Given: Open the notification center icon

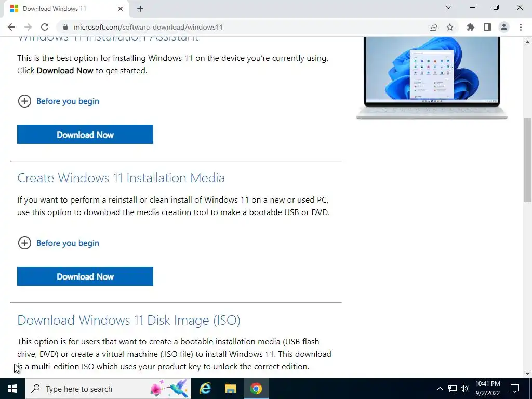Looking at the screenshot, I should click(x=515, y=389).
